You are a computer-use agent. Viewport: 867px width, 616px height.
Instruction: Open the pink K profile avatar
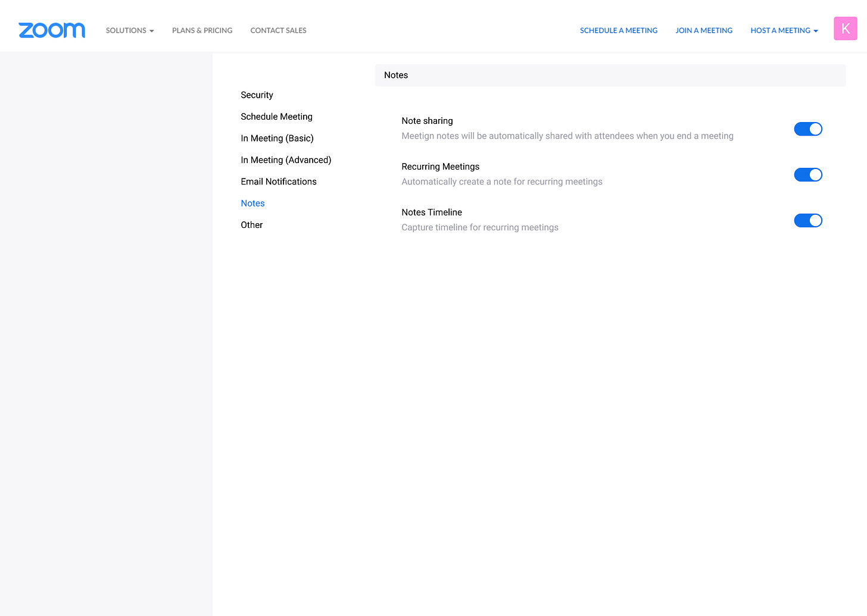pyautogui.click(x=845, y=29)
